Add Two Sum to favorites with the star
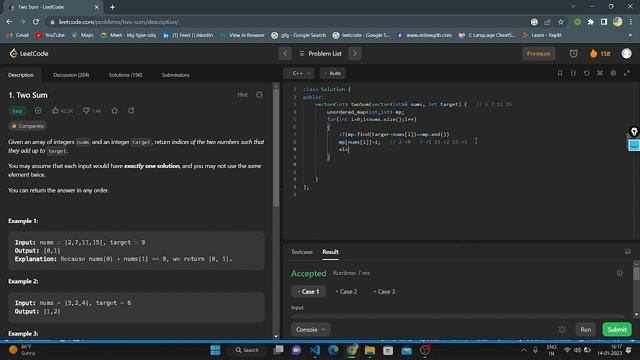This screenshot has width=640, height=360. pos(115,111)
